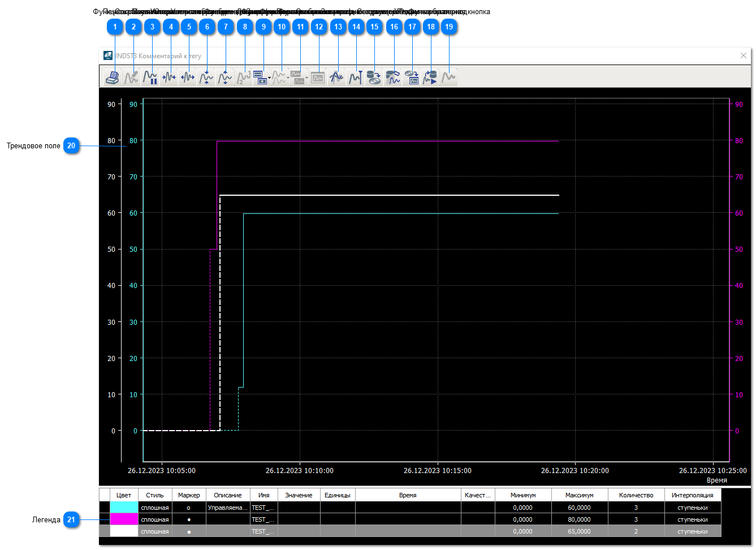
Task: Click the curve filter funnel icon
Action: pyautogui.click(x=355, y=77)
